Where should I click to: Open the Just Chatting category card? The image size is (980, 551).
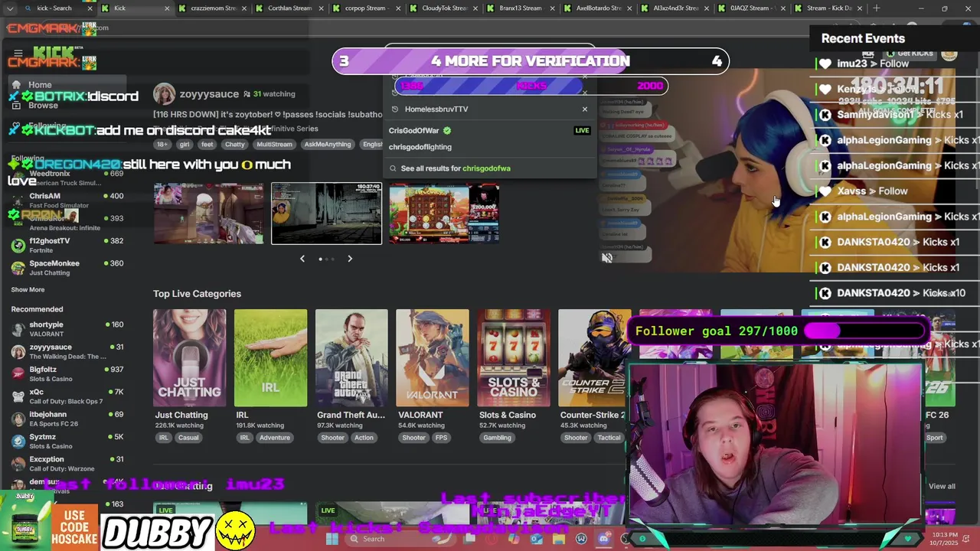[x=189, y=358]
